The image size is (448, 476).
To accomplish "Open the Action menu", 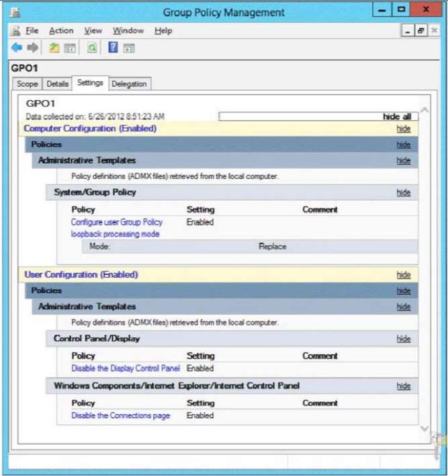I will [61, 31].
